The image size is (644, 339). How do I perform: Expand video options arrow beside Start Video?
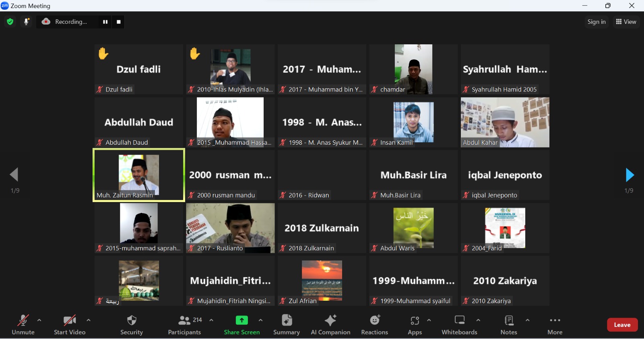[89, 320]
